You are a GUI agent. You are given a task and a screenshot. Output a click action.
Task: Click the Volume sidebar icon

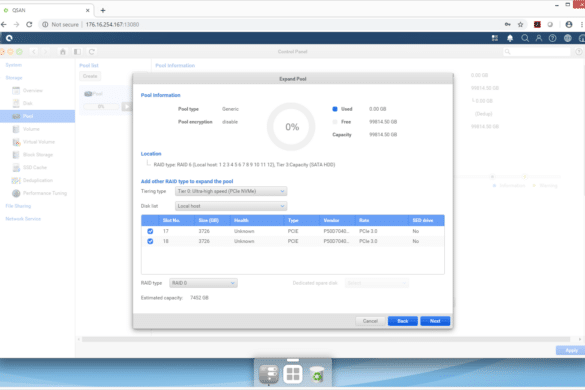(x=16, y=129)
